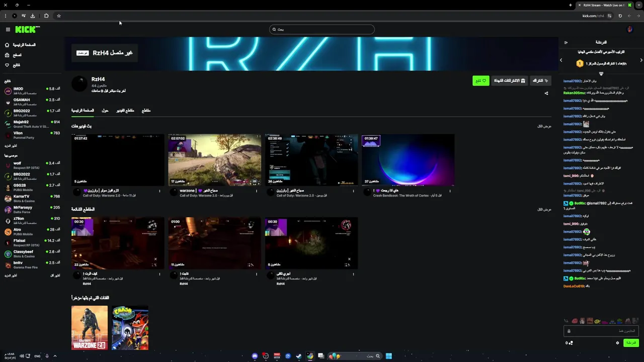Viewport: 644px width, 362px height.
Task: Open KarrarTV channel in sidebar
Action: [x=32, y=198]
